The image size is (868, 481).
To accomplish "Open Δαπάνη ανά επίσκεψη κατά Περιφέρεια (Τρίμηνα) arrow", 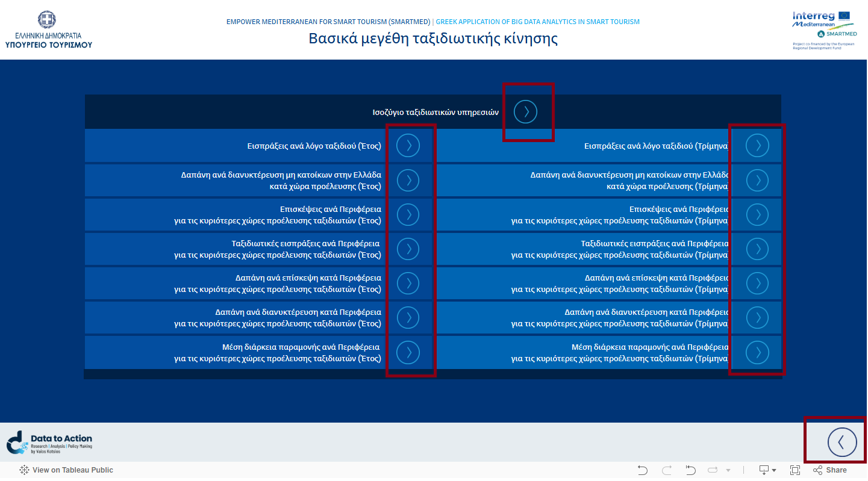I will click(757, 283).
